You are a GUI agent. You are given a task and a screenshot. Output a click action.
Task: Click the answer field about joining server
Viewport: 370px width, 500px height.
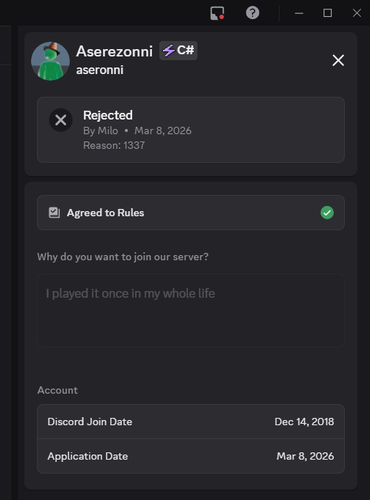point(191,310)
